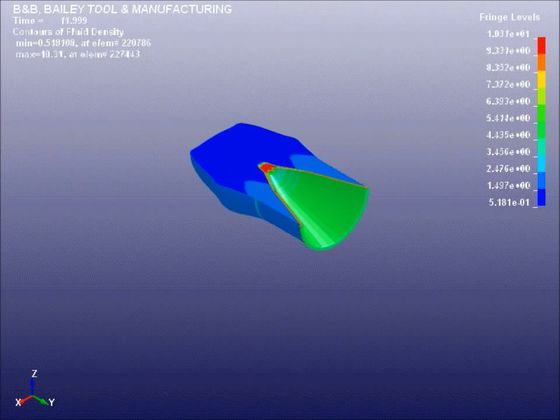The height and width of the screenshot is (420, 560).
Task: Click the 5.414e+00 fringe value
Action: point(509,118)
